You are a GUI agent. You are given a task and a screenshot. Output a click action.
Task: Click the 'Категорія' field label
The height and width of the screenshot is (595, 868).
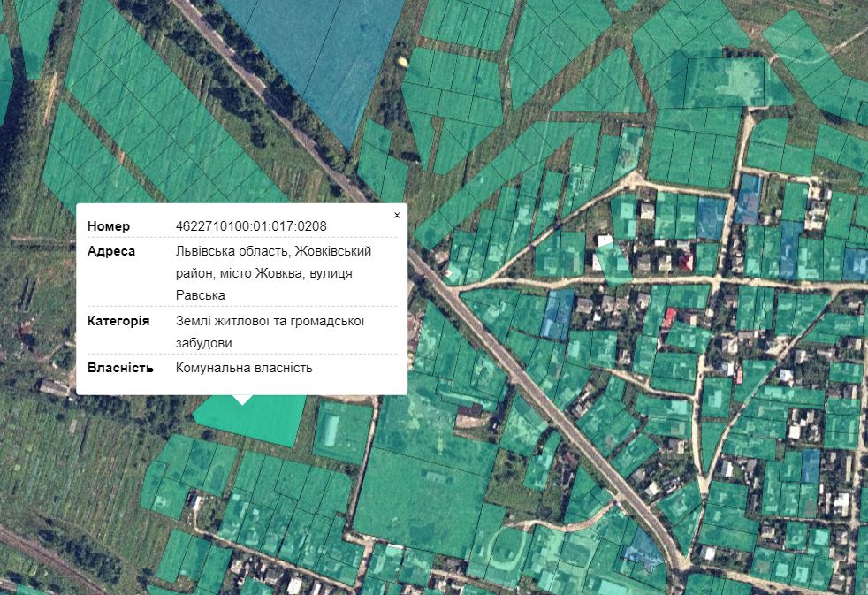[x=118, y=321]
